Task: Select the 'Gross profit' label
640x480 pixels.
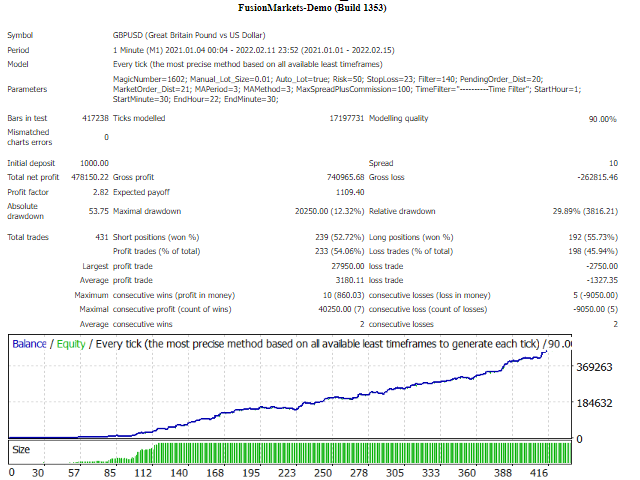Action: pyautogui.click(x=133, y=177)
